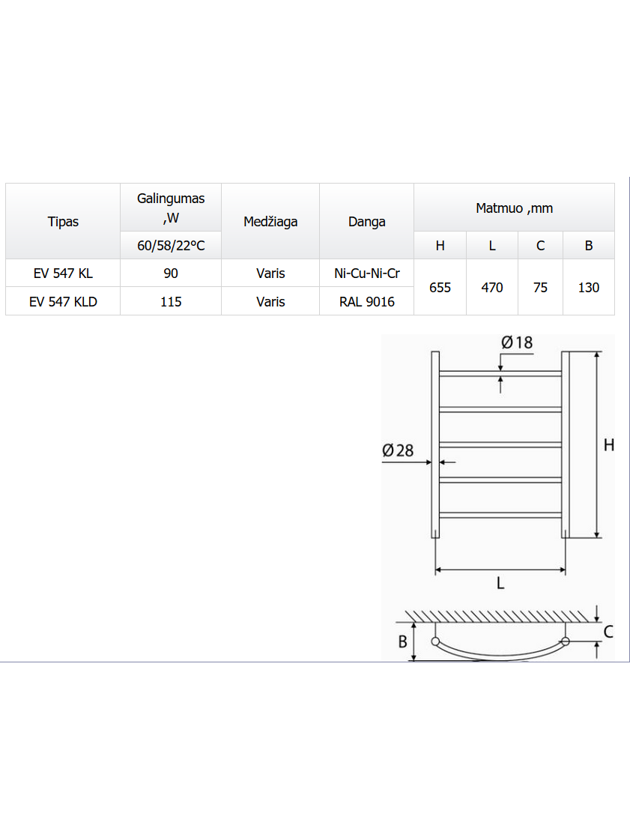Image resolution: width=630 pixels, height=840 pixels.
Task: Select the C dimension value "75"
Action: pos(541,288)
